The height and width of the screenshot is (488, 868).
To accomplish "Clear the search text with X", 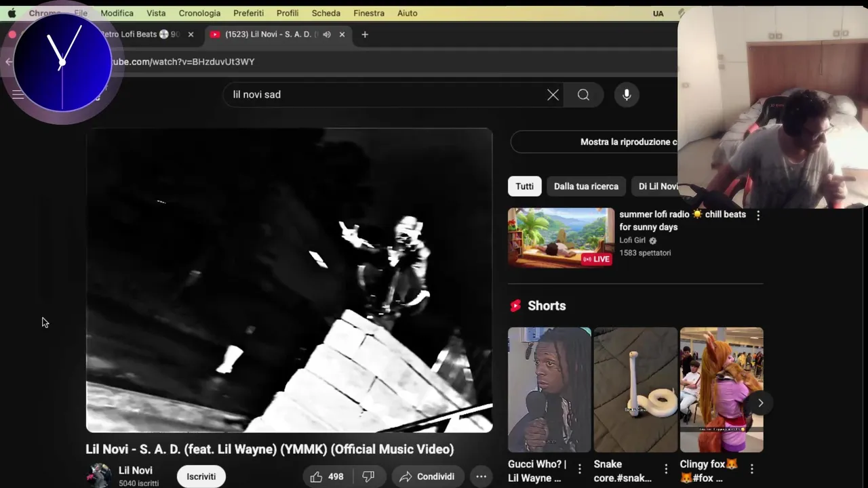I will coord(553,94).
